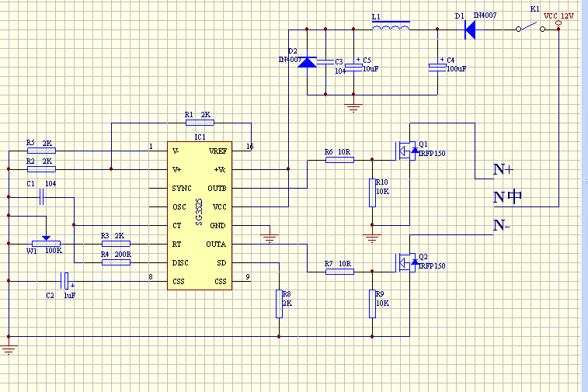Select the C1 104 capacitor symbol
The image size is (588, 392).
pos(43,197)
